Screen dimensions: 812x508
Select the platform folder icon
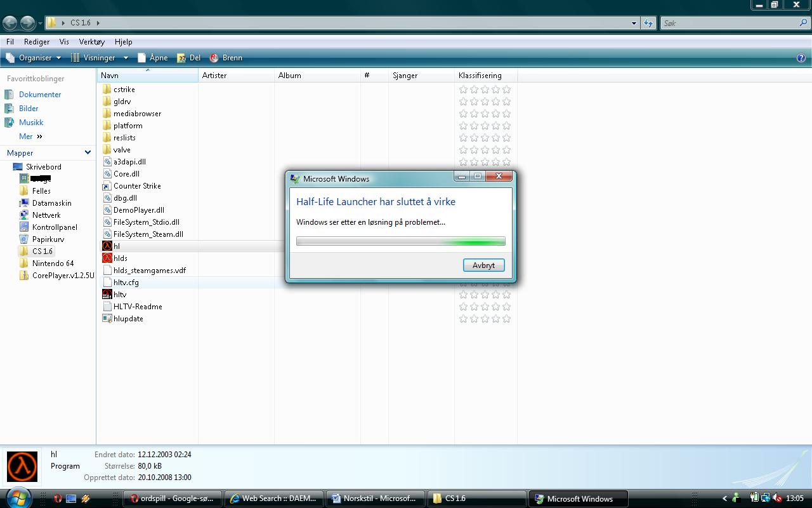pos(107,126)
